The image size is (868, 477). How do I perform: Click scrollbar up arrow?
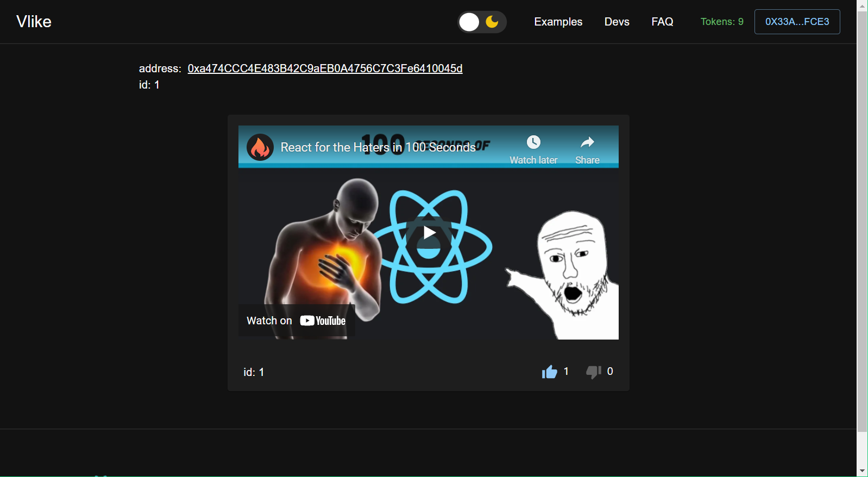(x=862, y=5)
